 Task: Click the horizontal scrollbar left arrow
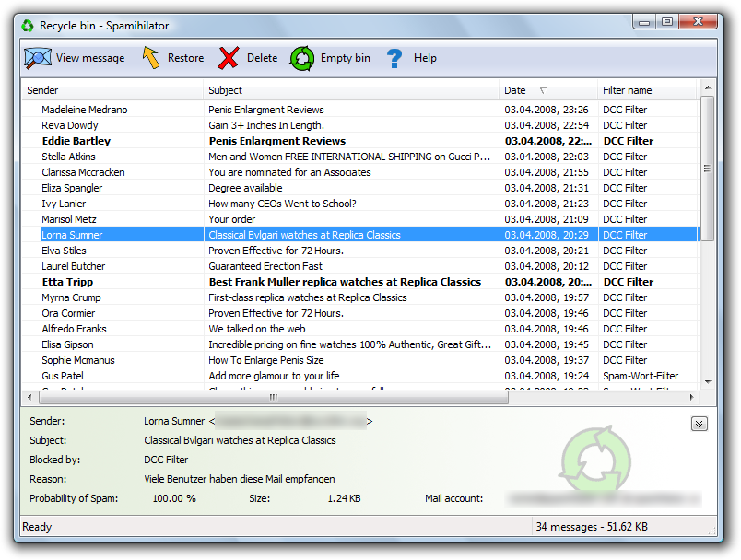point(29,397)
